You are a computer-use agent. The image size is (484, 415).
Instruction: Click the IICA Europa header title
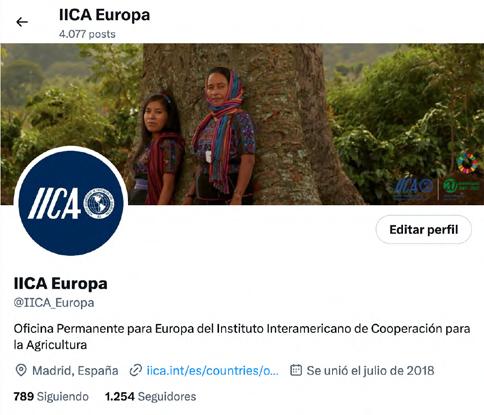(x=104, y=15)
